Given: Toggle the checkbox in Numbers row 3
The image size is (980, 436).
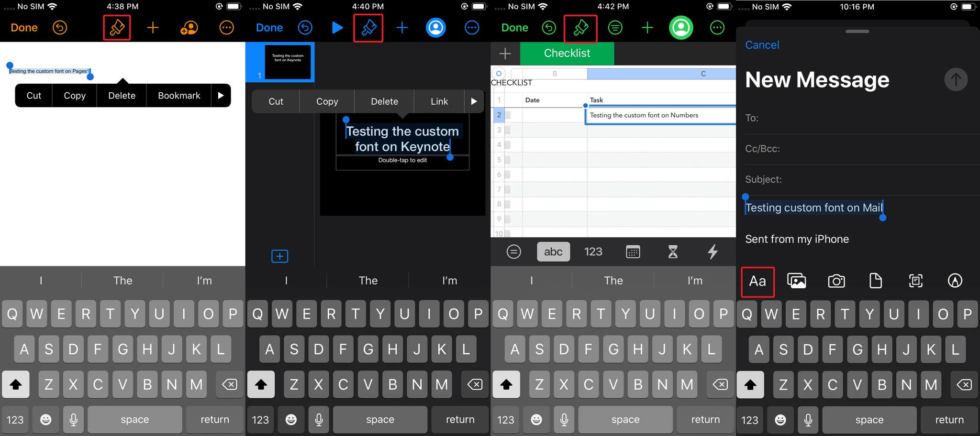Looking at the screenshot, I should pyautogui.click(x=508, y=130).
